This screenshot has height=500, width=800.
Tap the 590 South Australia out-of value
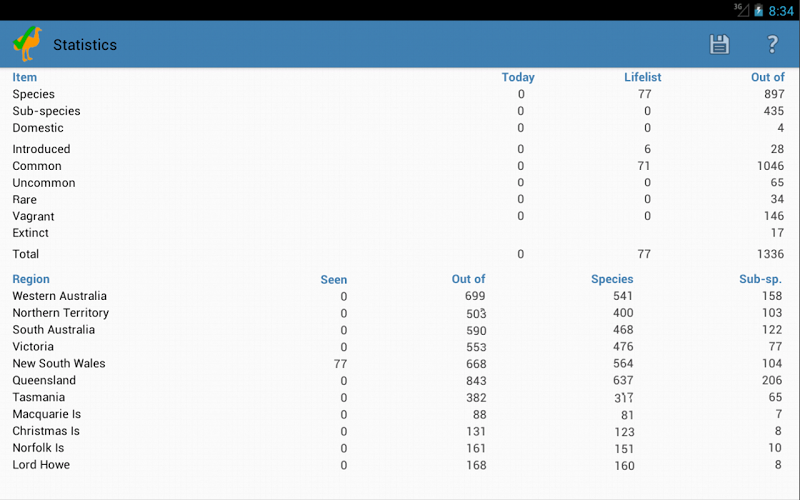[476, 331]
